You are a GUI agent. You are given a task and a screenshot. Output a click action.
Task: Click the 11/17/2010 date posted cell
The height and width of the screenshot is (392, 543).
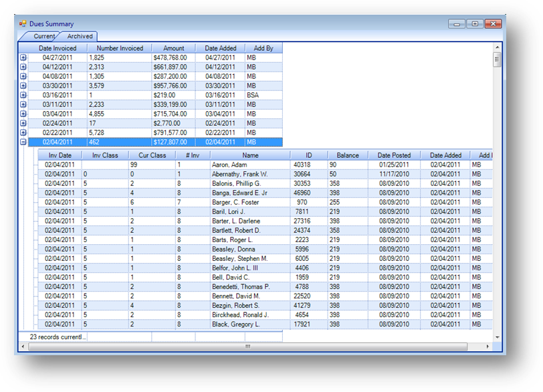tap(394, 174)
